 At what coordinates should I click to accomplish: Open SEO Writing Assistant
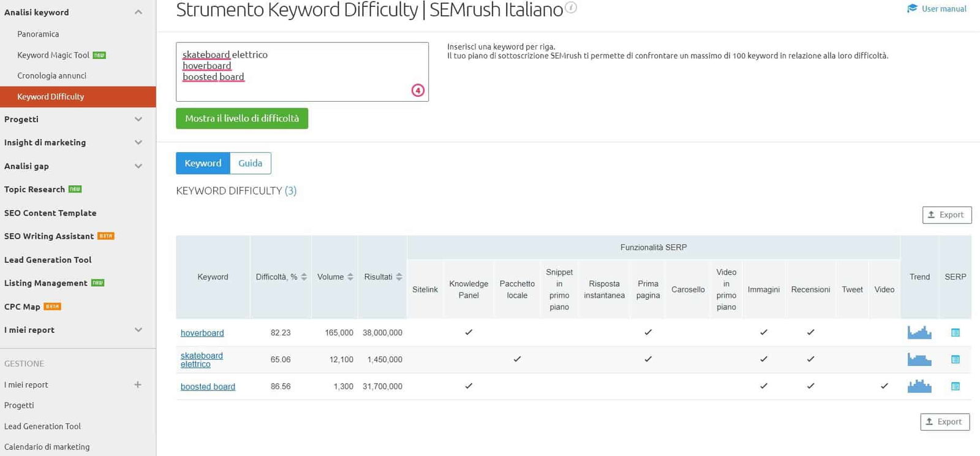tap(49, 237)
